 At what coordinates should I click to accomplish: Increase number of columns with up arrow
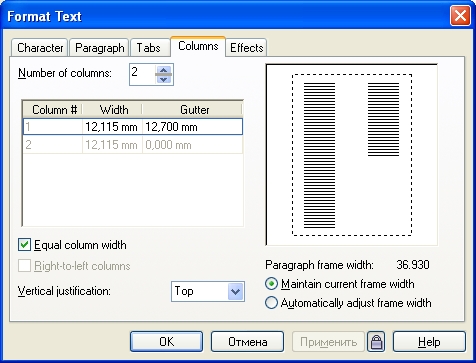tap(163, 70)
